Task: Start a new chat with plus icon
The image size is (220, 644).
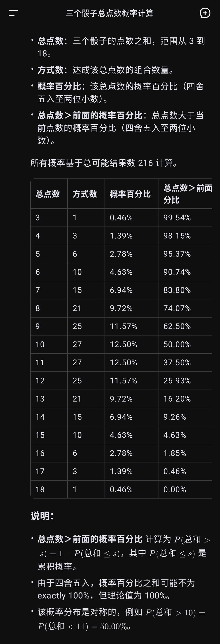Action: click(x=205, y=13)
